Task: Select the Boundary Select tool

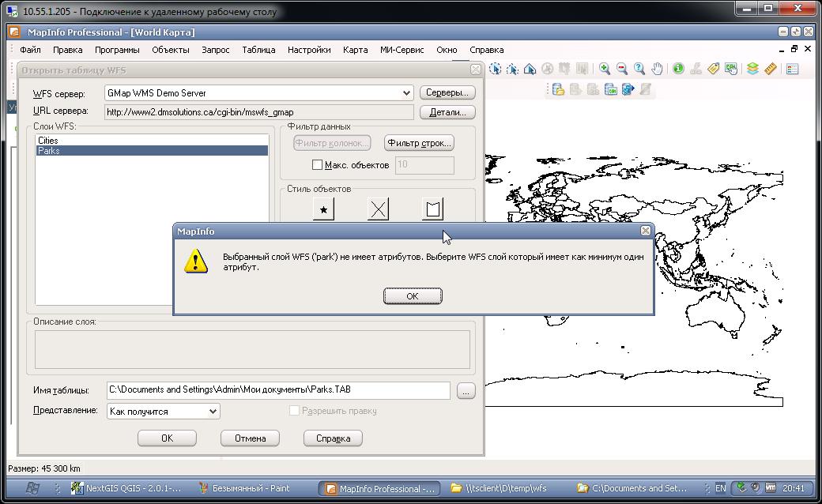Action: (x=530, y=69)
